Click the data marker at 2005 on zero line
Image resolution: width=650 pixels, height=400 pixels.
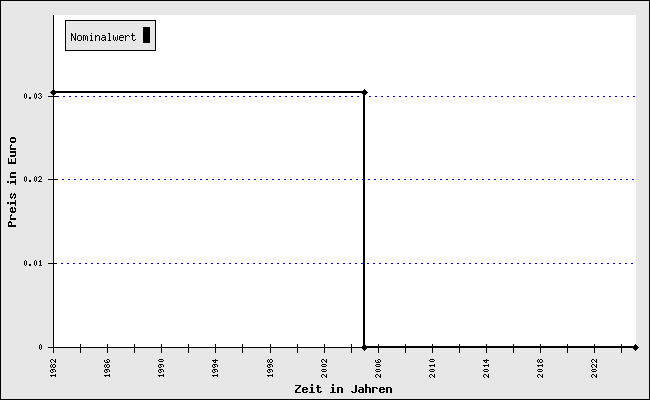pyautogui.click(x=364, y=347)
